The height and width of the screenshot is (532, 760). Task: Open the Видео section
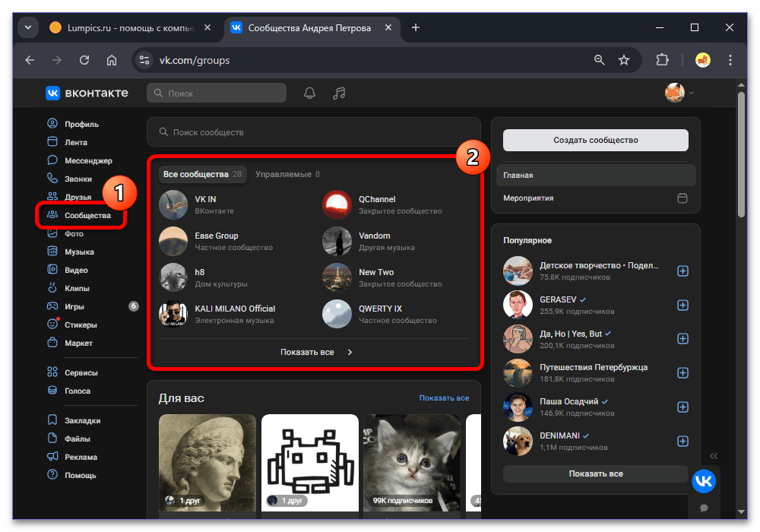pyautogui.click(x=76, y=270)
